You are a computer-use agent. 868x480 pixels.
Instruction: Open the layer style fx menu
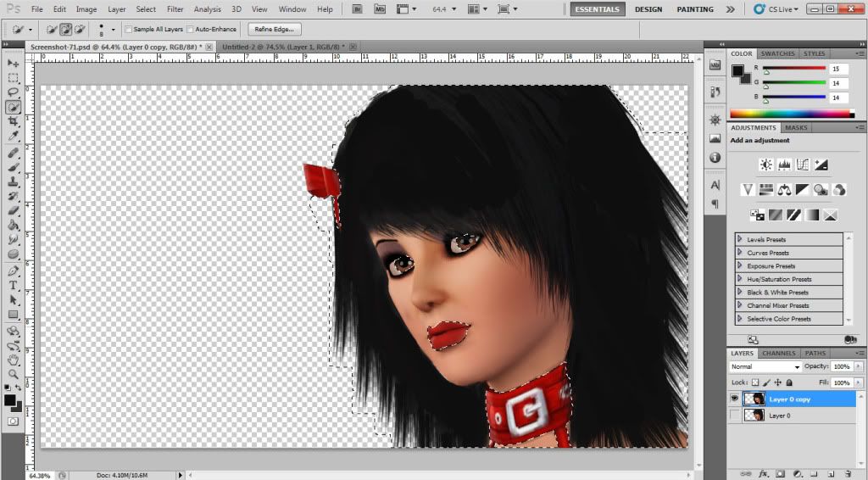pos(764,474)
